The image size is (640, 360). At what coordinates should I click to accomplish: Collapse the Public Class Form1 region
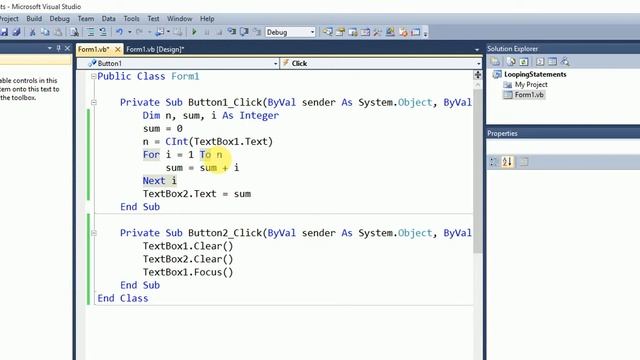(93, 76)
